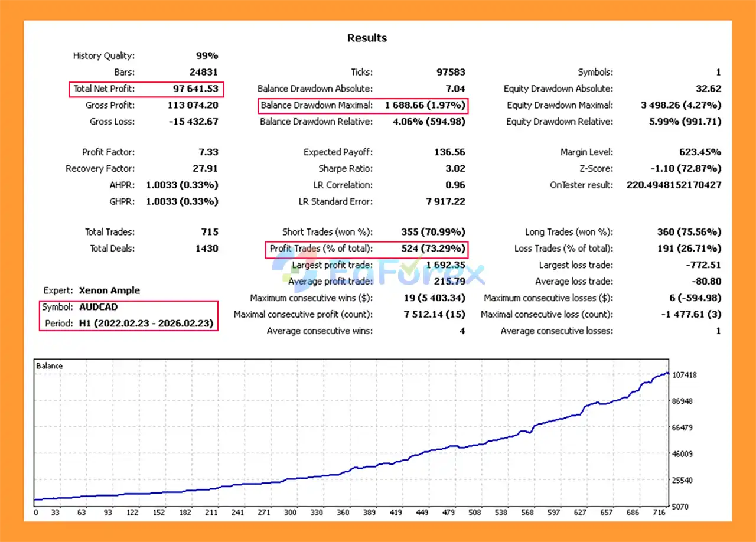Click the 107418 value on chart axis
Image resolution: width=756 pixels, height=542 pixels.
click(x=685, y=375)
